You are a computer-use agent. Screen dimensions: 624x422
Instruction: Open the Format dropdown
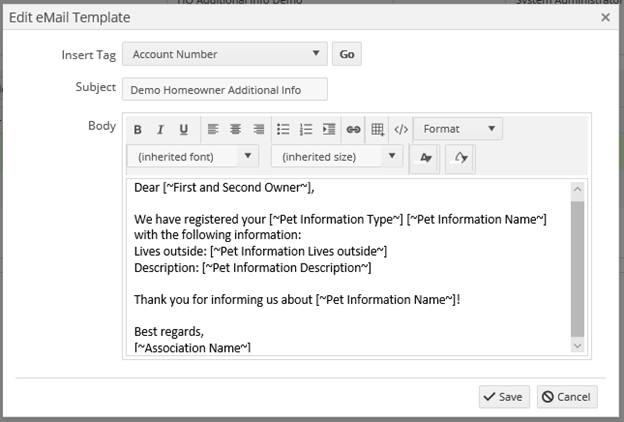click(x=458, y=129)
